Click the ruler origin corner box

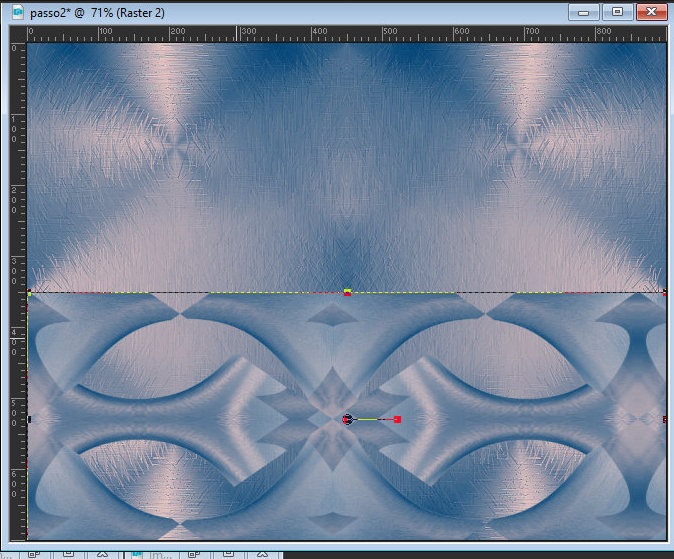[16, 33]
